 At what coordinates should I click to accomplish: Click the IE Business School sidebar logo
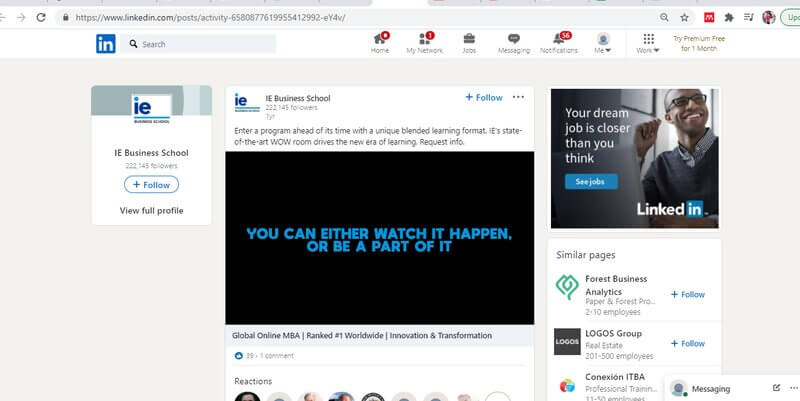151,109
